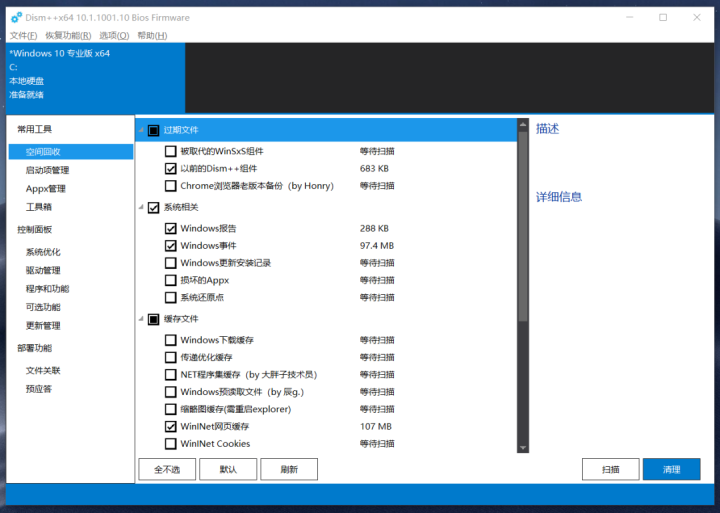Click the 刷新 button
Image resolution: width=720 pixels, height=513 pixels.
[x=289, y=469]
